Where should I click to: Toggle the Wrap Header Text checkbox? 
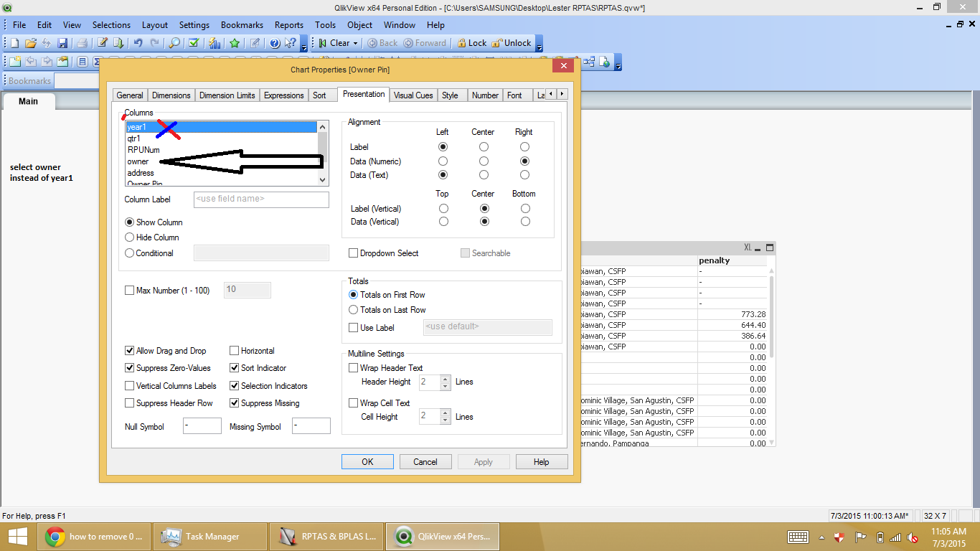353,368
